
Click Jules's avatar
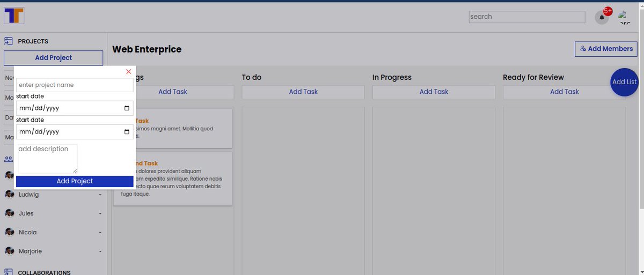click(x=10, y=213)
